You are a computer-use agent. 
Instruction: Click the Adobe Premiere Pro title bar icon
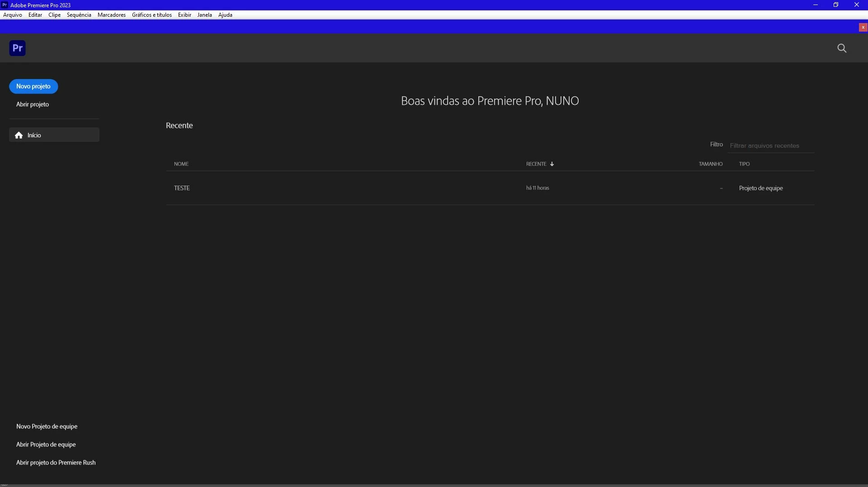click(5, 5)
